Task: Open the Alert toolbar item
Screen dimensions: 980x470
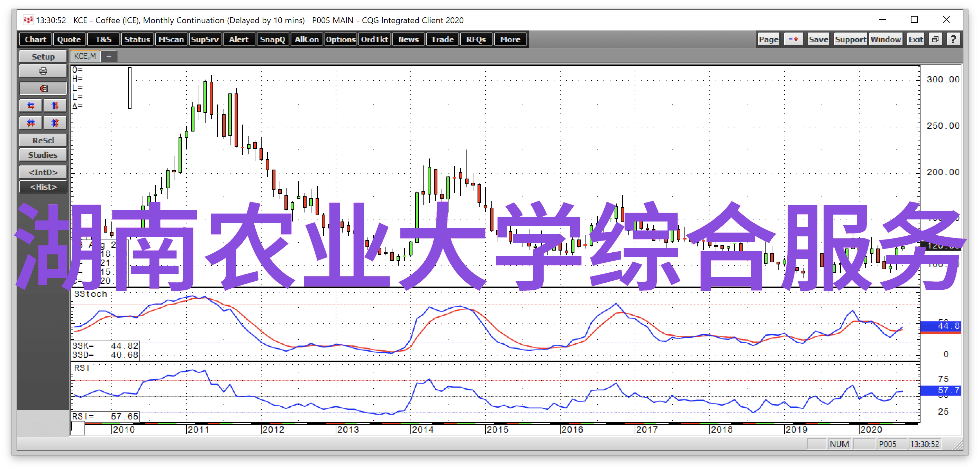Action: pyautogui.click(x=238, y=39)
